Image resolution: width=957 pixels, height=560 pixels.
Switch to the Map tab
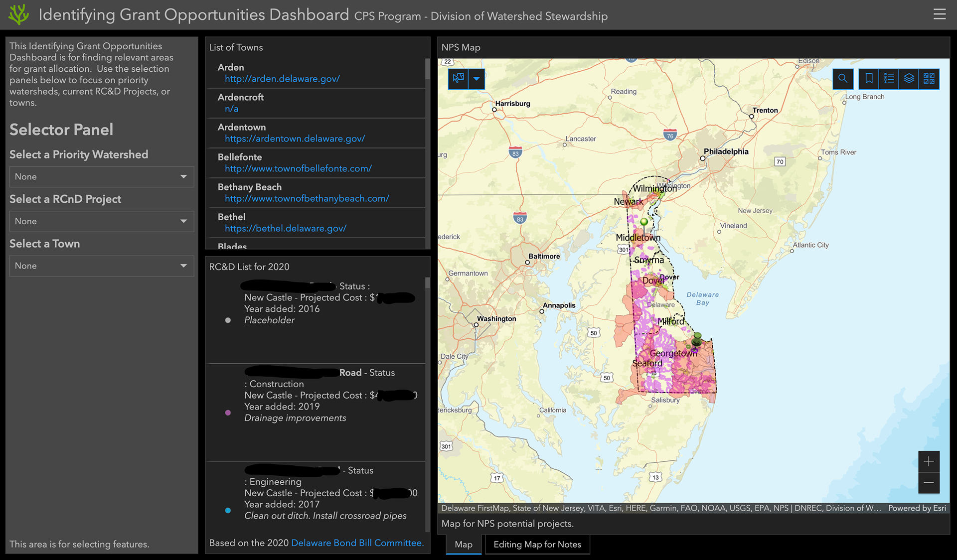tap(464, 545)
